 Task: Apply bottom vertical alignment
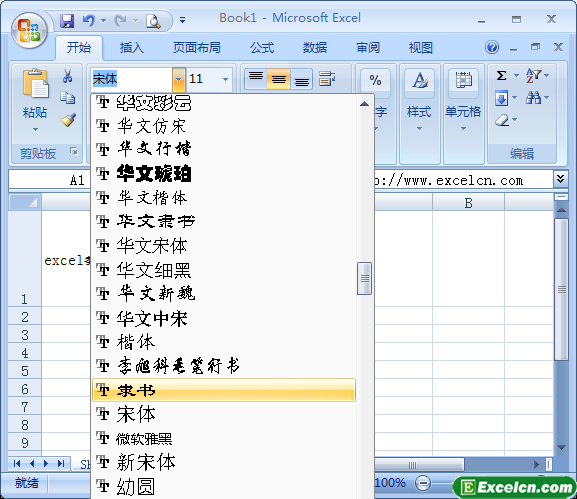tap(302, 78)
